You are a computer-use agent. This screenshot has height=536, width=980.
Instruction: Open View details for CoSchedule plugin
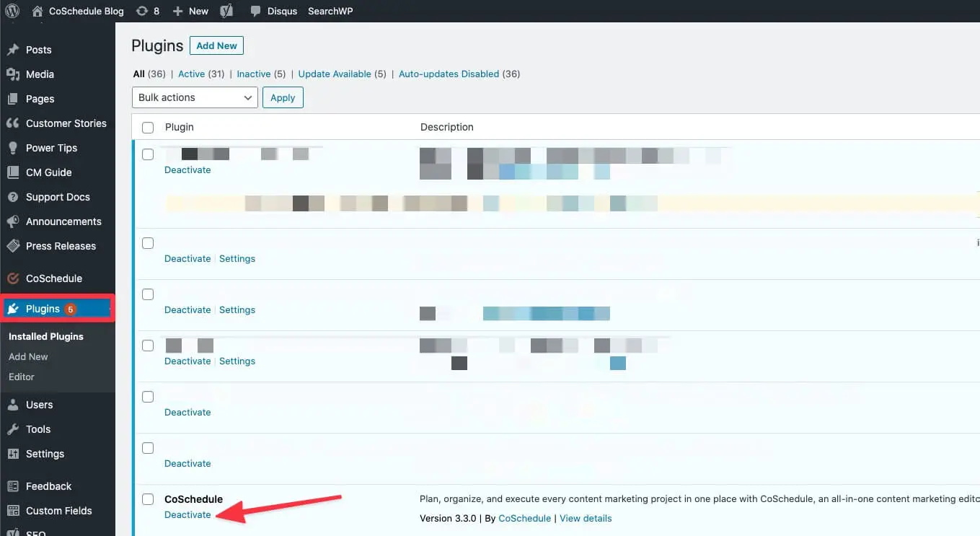[586, 518]
